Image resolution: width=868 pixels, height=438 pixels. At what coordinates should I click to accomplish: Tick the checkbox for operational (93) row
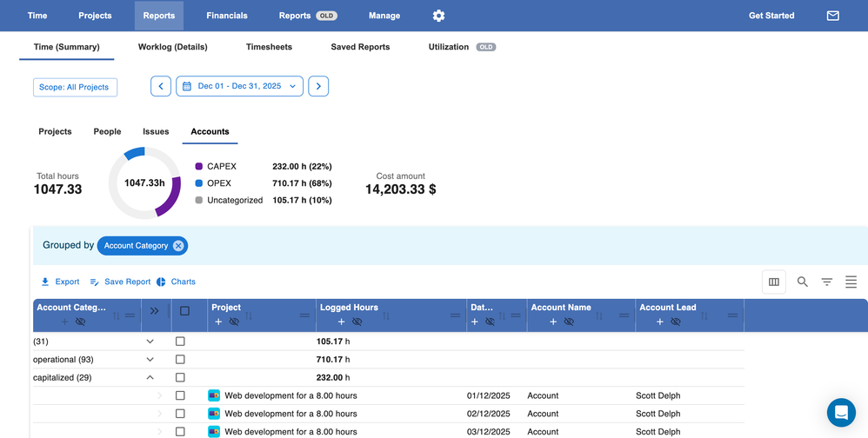180,360
